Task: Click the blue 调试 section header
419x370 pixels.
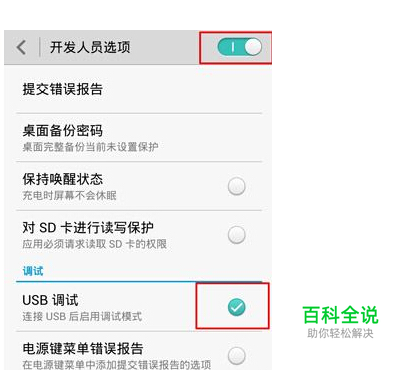Action: tap(33, 271)
